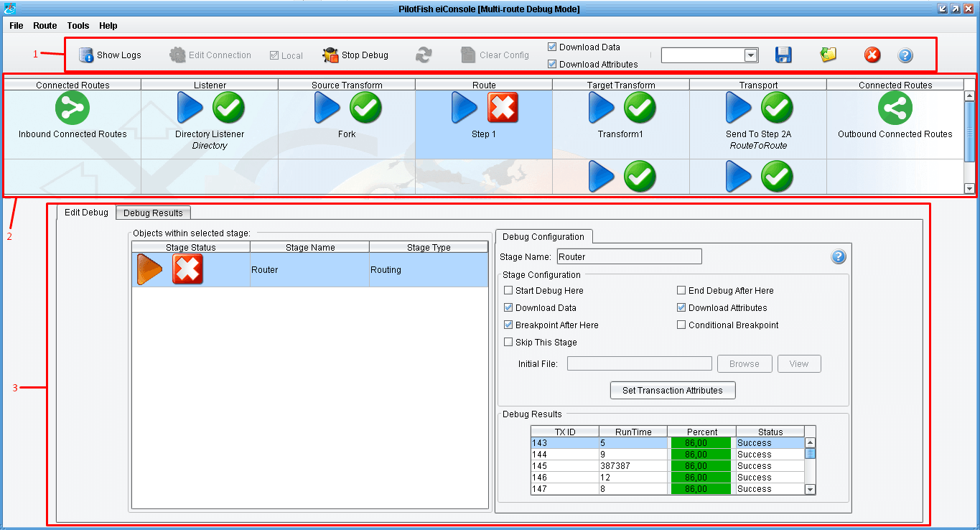Click the green percent bar for TX 147
Image resolution: width=980 pixels, height=530 pixels.
pyautogui.click(x=701, y=489)
